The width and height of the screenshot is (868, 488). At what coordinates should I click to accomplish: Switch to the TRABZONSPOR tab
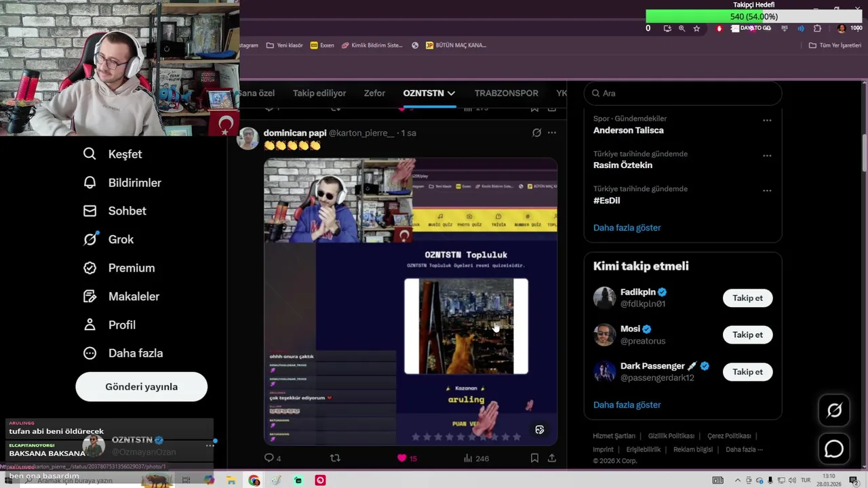(507, 93)
